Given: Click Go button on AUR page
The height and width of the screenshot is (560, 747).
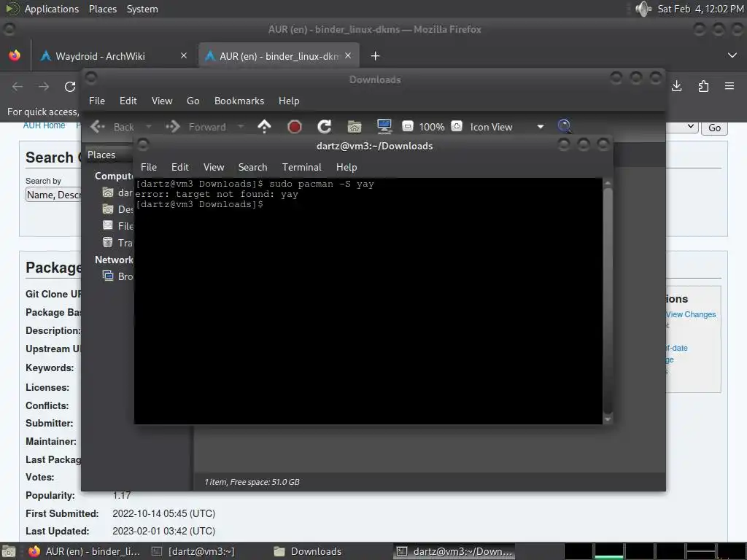Looking at the screenshot, I should (714, 128).
